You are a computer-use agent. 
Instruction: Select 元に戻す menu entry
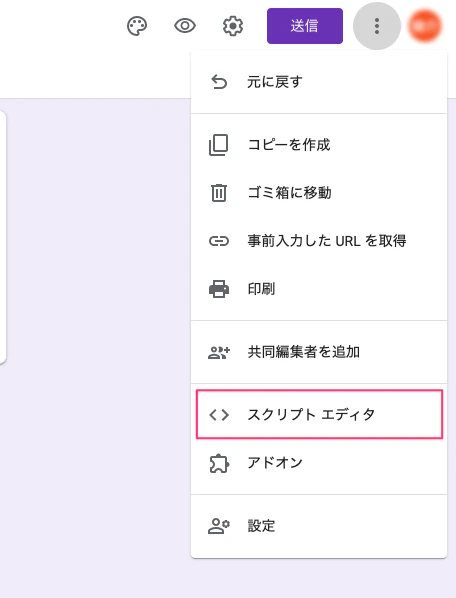(319, 82)
